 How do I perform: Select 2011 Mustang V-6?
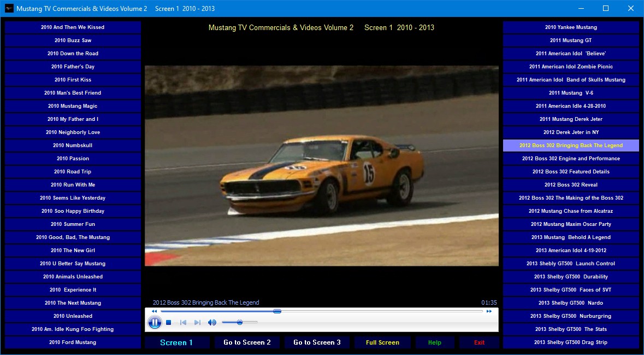pos(571,93)
